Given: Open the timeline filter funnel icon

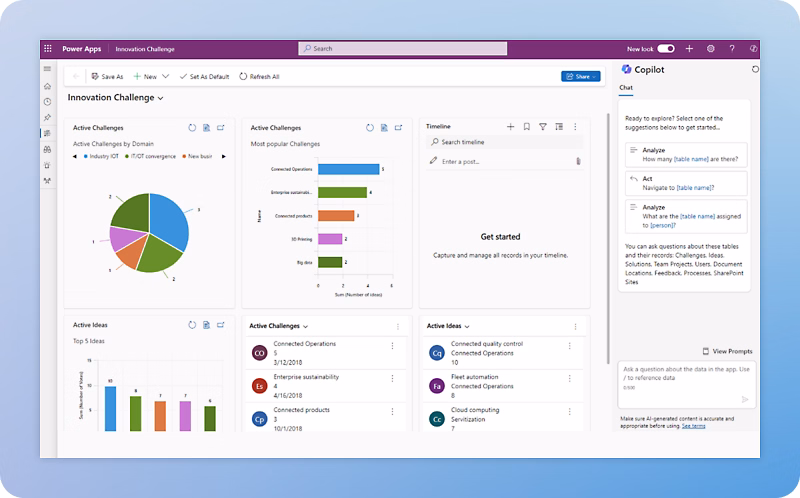Looking at the screenshot, I should click(543, 127).
